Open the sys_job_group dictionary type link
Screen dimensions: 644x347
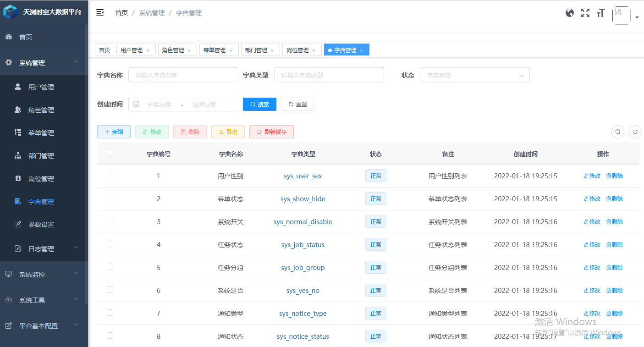tap(303, 268)
